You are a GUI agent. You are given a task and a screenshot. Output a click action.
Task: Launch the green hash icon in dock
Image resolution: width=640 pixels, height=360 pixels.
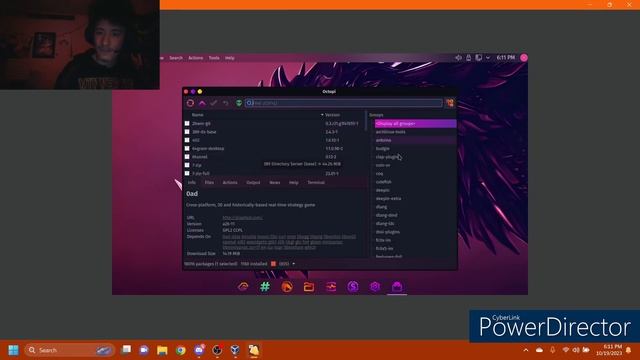pyautogui.click(x=265, y=287)
